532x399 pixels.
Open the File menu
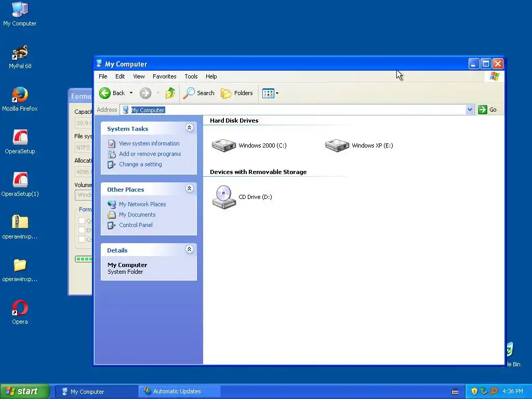pyautogui.click(x=103, y=76)
